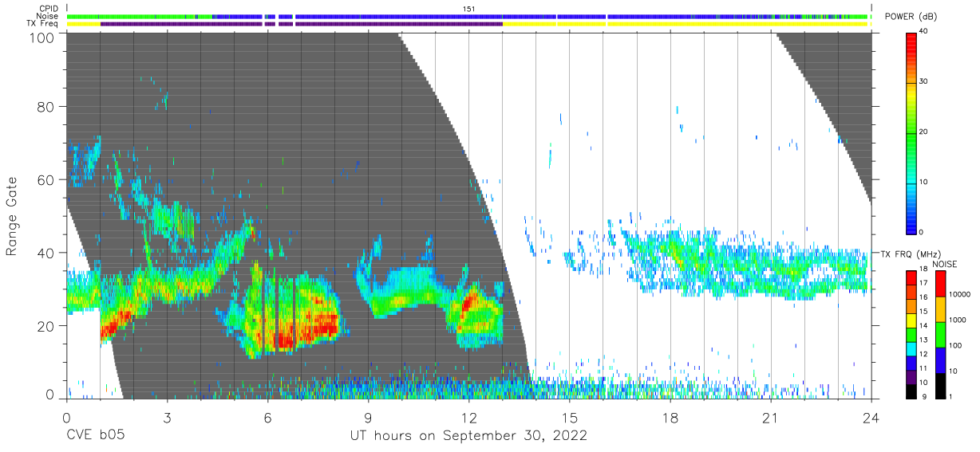Click the 'UT hours on September 30, 2022' title
980x452 pixels.
[468, 435]
